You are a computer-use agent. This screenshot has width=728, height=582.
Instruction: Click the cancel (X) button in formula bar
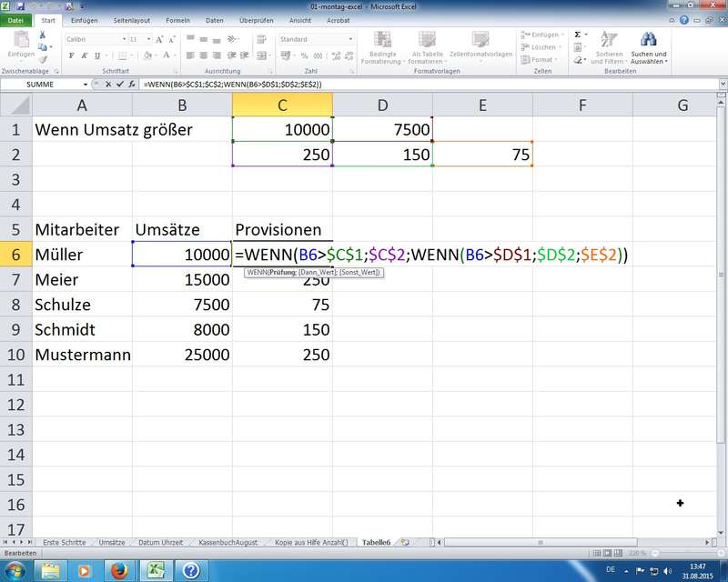(109, 84)
